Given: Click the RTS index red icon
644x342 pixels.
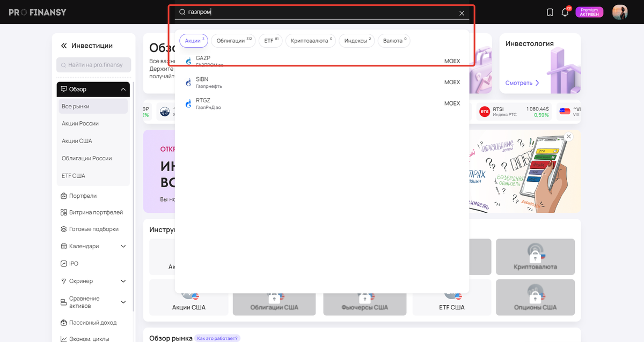Looking at the screenshot, I should click(485, 111).
